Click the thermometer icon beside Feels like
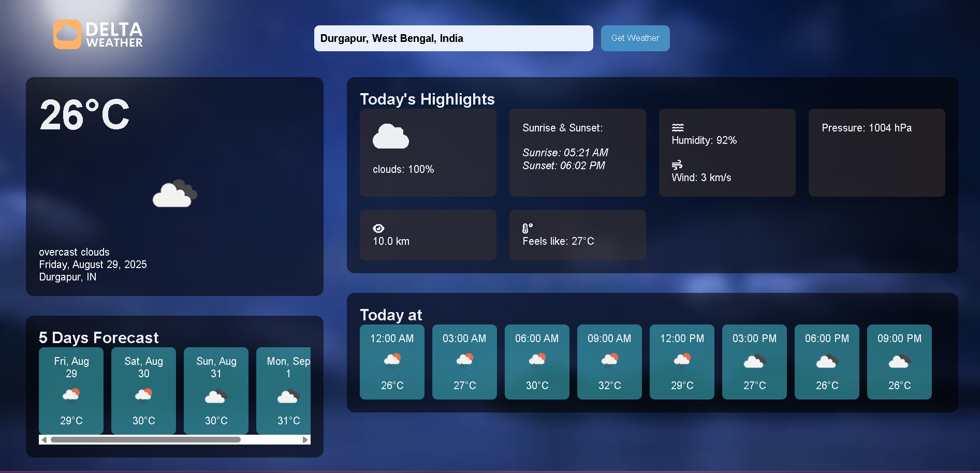This screenshot has width=980, height=473. coord(526,228)
